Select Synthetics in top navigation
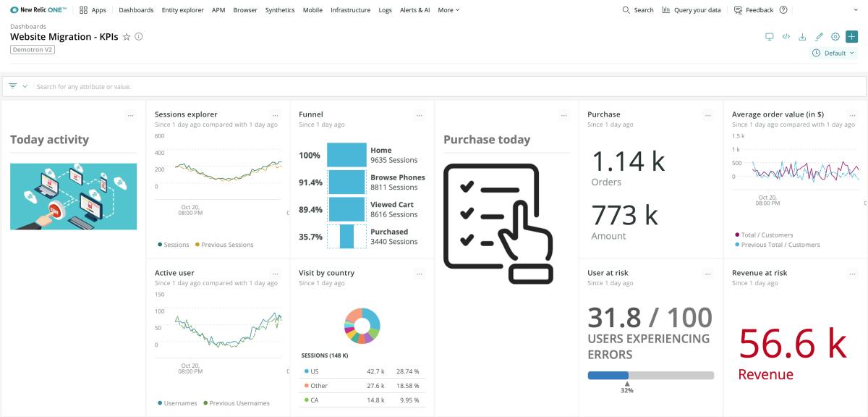Viewport: 868px width, 417px height. click(280, 10)
